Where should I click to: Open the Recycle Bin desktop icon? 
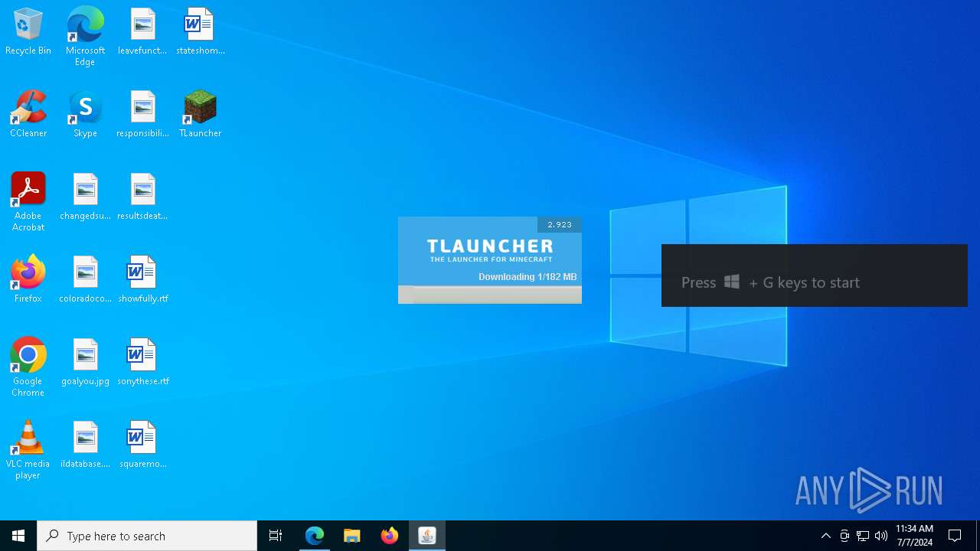tap(28, 32)
